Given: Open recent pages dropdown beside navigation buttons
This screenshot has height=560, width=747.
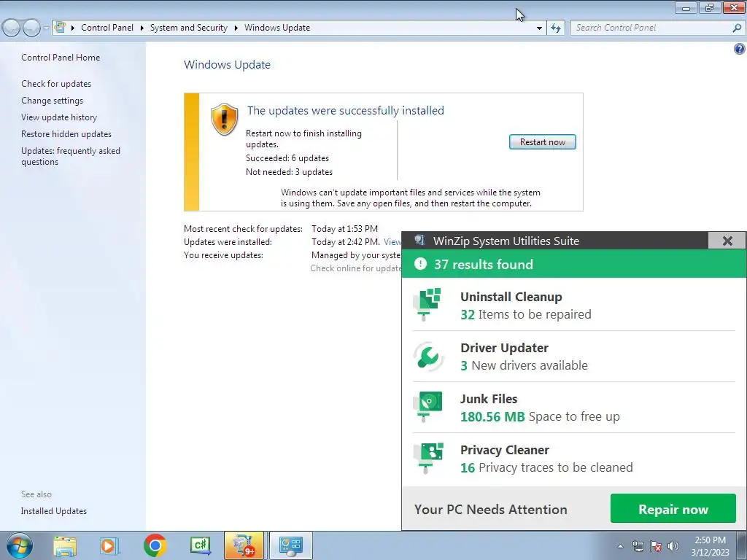Looking at the screenshot, I should point(46,28).
